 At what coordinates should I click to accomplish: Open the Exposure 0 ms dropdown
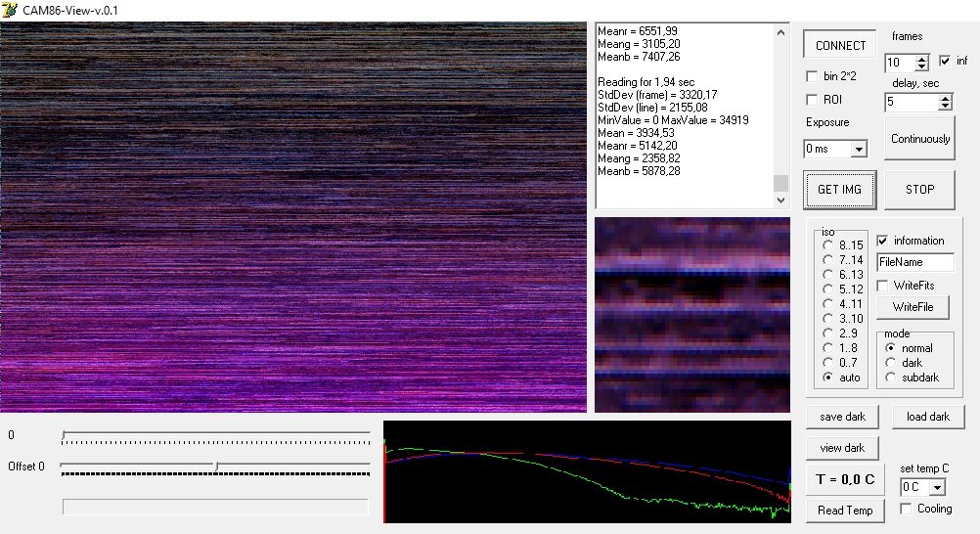(859, 149)
